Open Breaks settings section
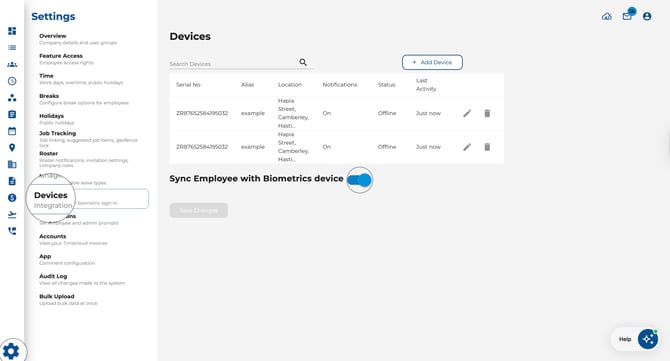 pos(84,99)
